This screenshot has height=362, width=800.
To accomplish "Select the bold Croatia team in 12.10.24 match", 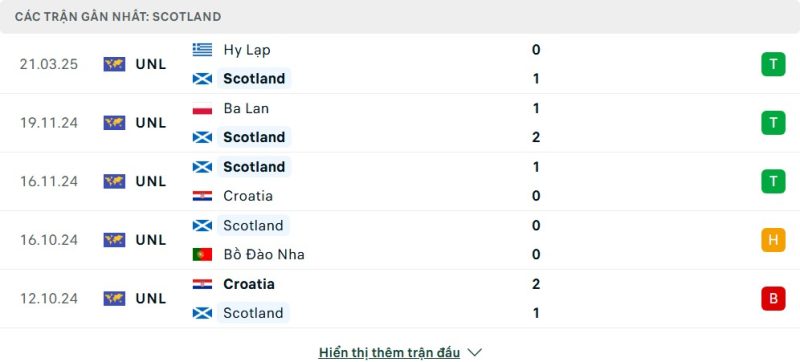I will pos(249,284).
